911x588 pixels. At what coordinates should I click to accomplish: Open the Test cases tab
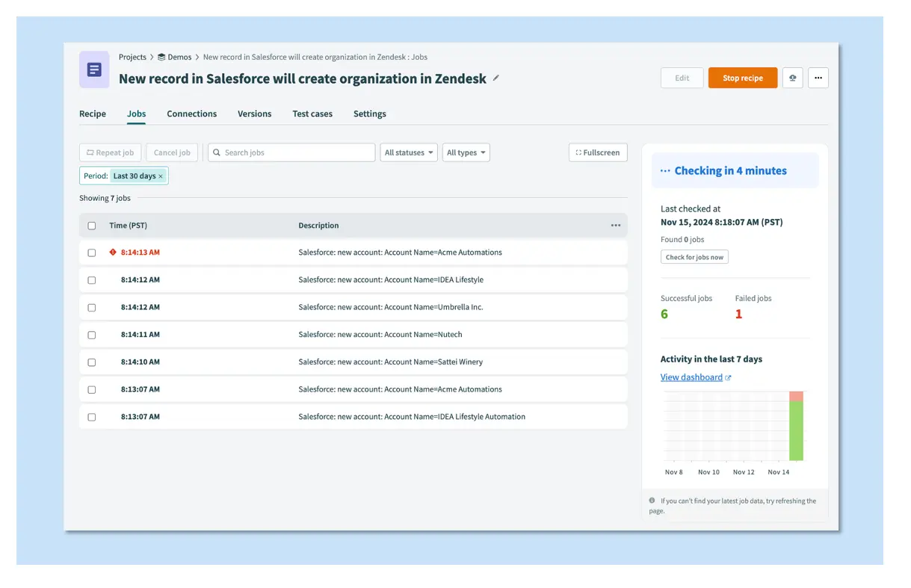[312, 114]
